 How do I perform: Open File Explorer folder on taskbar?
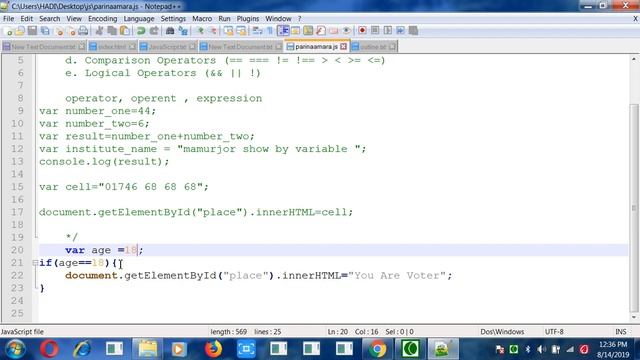(147, 349)
